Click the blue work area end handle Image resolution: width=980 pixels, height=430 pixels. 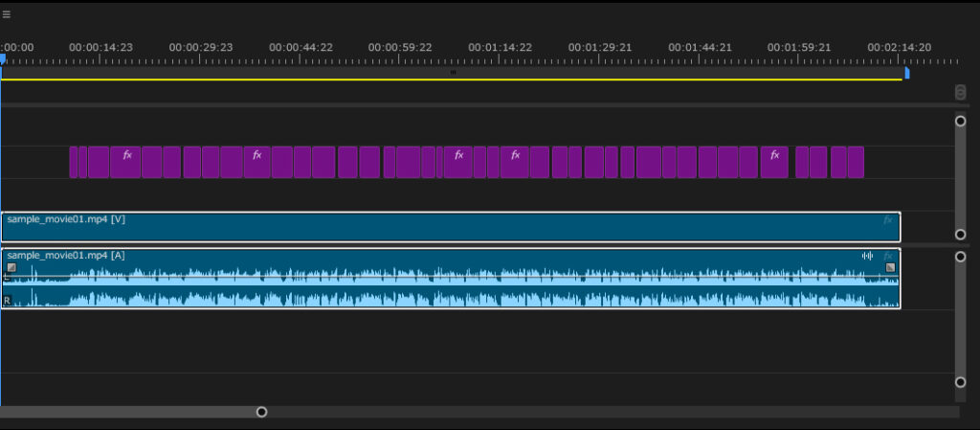pyautogui.click(x=907, y=73)
